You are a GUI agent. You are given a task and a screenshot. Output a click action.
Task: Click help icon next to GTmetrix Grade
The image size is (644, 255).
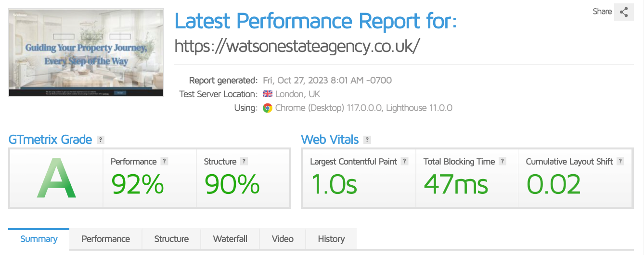coord(101,140)
